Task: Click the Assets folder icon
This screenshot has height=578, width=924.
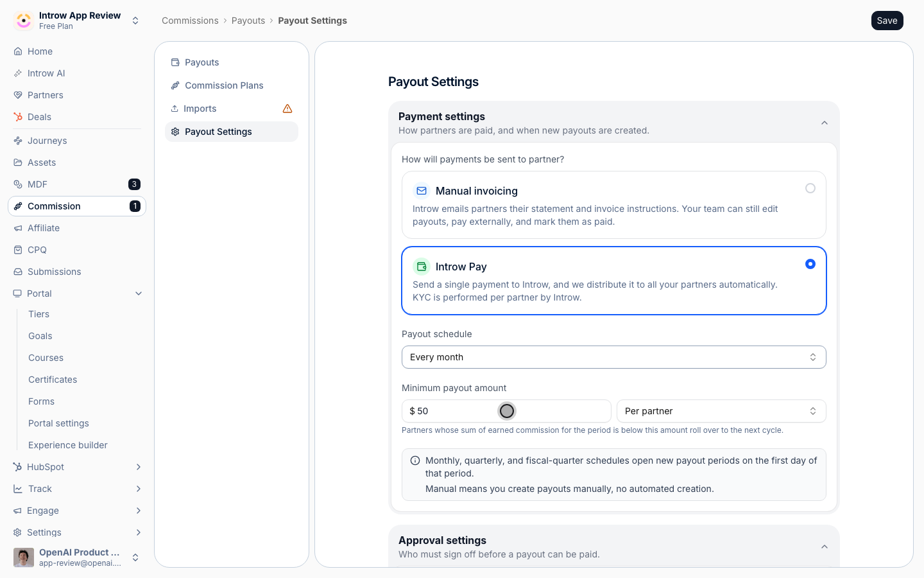Action: (x=18, y=162)
